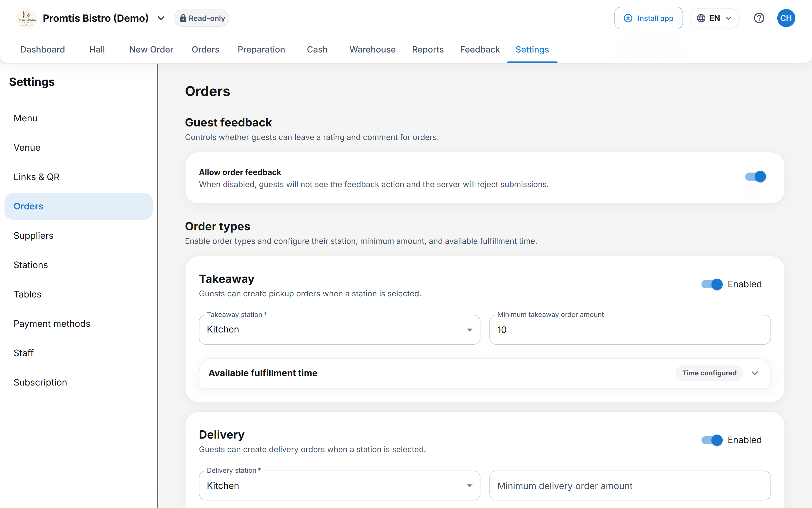Click the Read-only lock badge

[201, 18]
